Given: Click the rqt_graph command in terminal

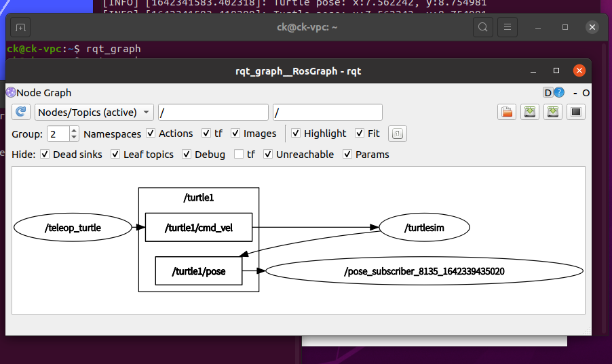Looking at the screenshot, I should 113,49.
